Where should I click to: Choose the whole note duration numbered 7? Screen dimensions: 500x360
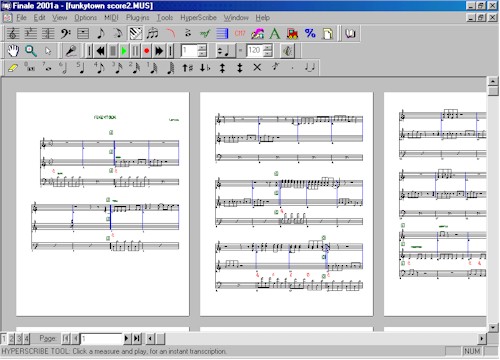pyautogui.click(x=47, y=68)
